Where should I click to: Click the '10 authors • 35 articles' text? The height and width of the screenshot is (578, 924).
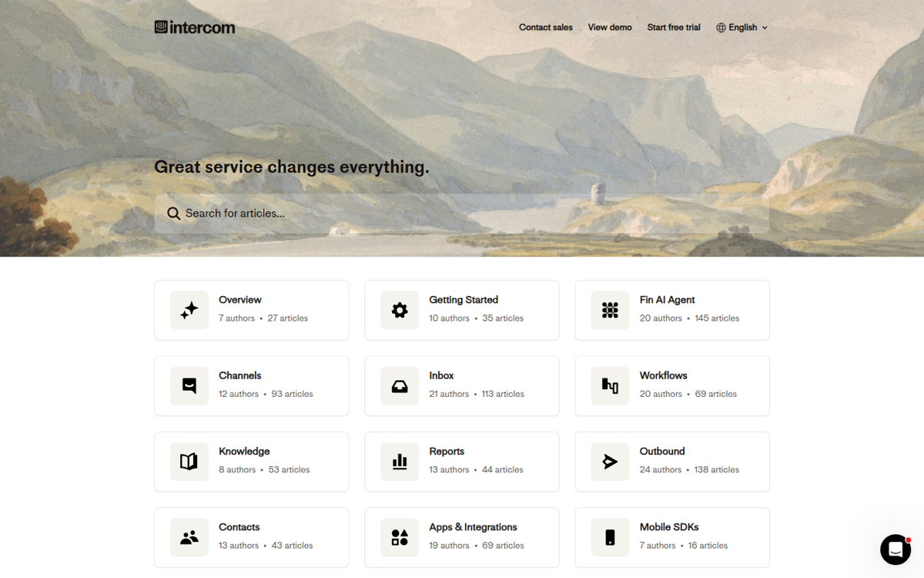476,318
